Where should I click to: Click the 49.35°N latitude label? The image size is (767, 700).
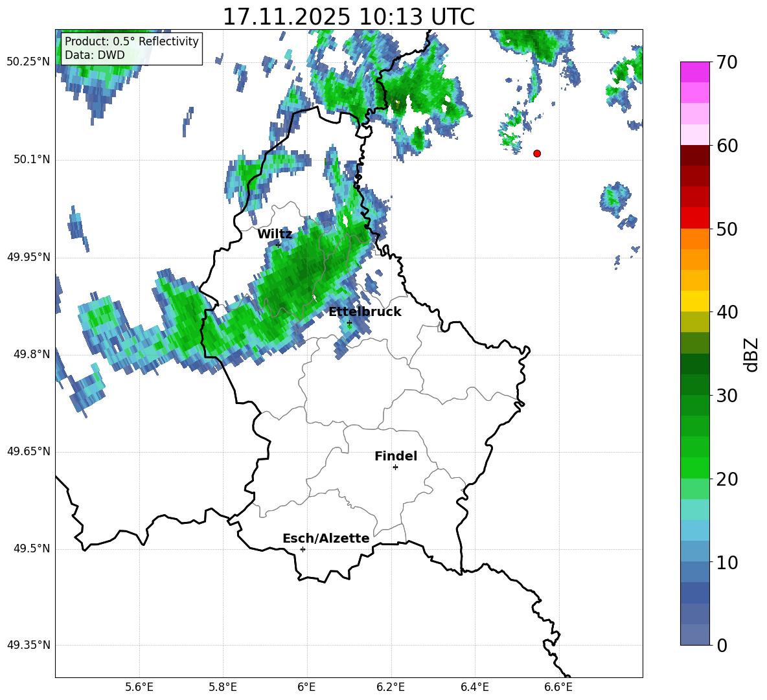tap(29, 645)
